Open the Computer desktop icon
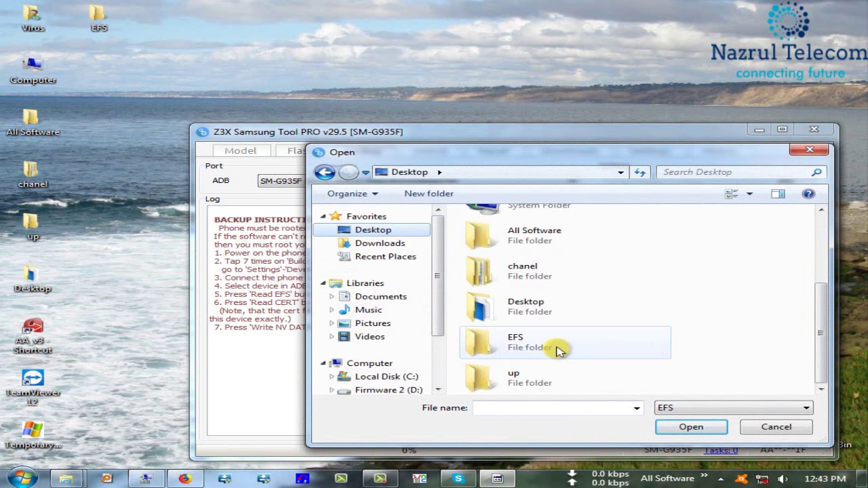This screenshot has height=488, width=868. pos(33,70)
